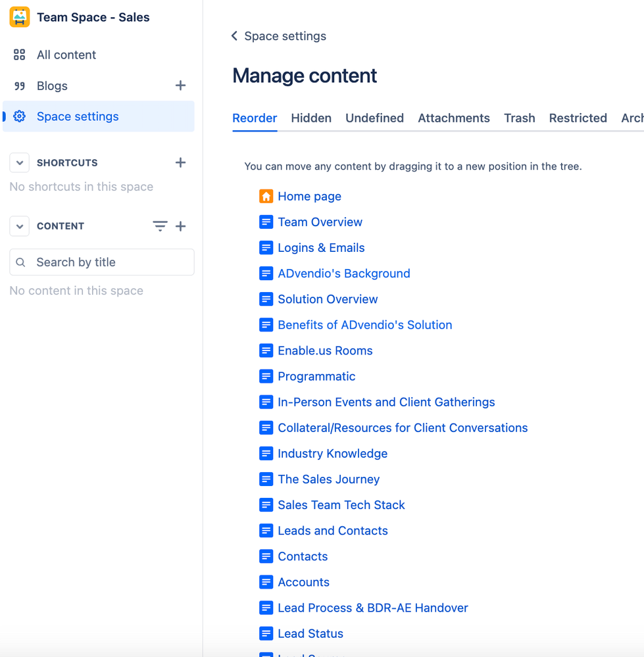Viewport: 644px width, 657px height.
Task: Switch to the Hidden tab
Action: click(x=311, y=118)
